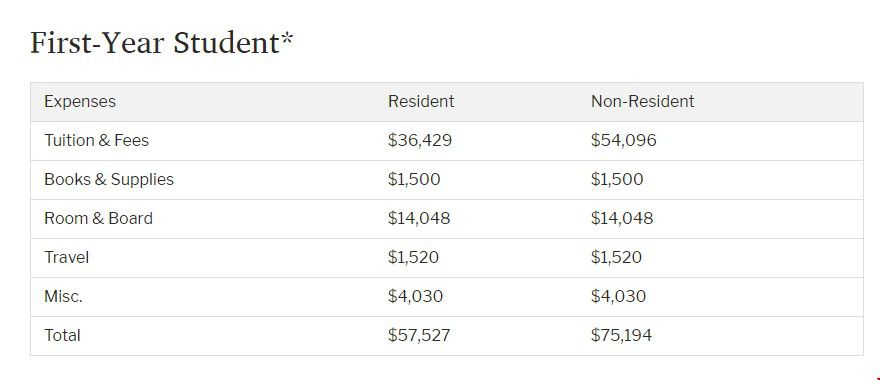The height and width of the screenshot is (380, 880).
Task: Select the Tuition & Fees row label
Action: (97, 140)
